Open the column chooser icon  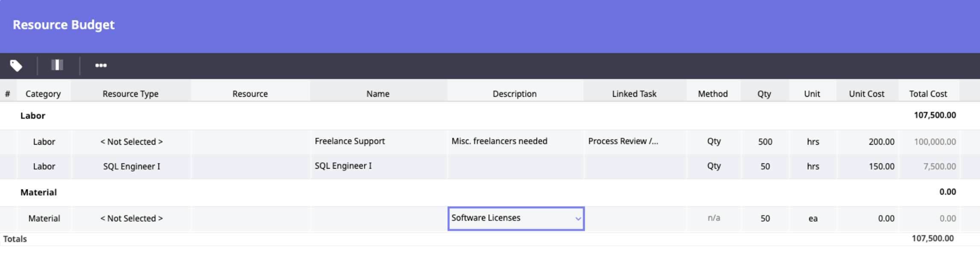click(57, 65)
